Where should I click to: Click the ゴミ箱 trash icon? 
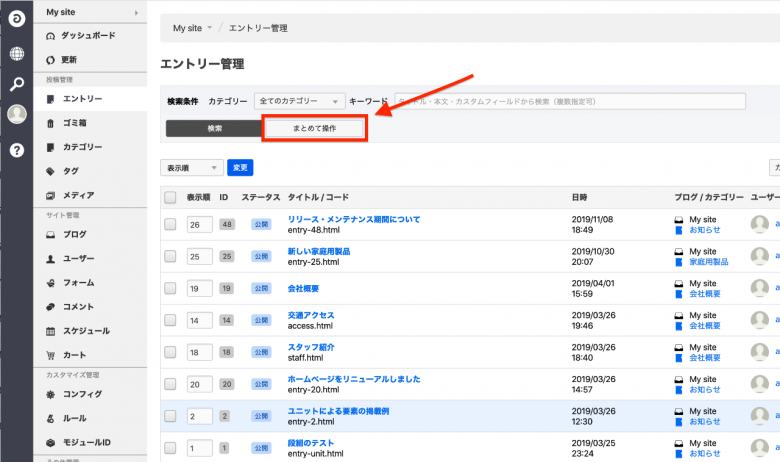tap(50, 123)
